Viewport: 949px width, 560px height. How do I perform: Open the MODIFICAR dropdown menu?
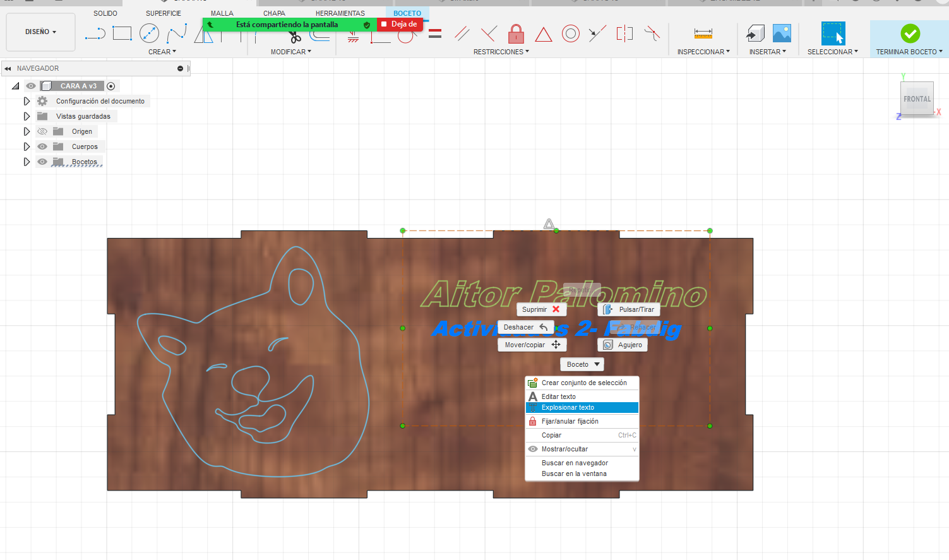coord(291,52)
